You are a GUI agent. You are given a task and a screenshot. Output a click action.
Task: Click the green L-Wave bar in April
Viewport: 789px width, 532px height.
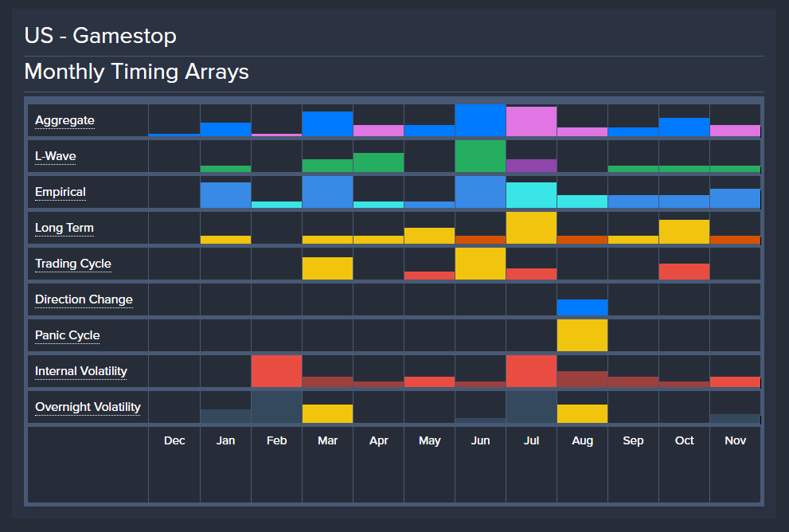378,162
